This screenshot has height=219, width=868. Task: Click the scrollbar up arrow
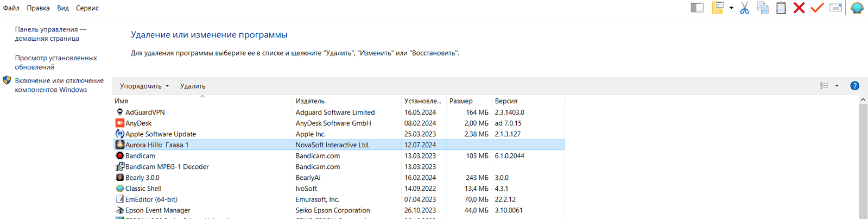pyautogui.click(x=863, y=100)
